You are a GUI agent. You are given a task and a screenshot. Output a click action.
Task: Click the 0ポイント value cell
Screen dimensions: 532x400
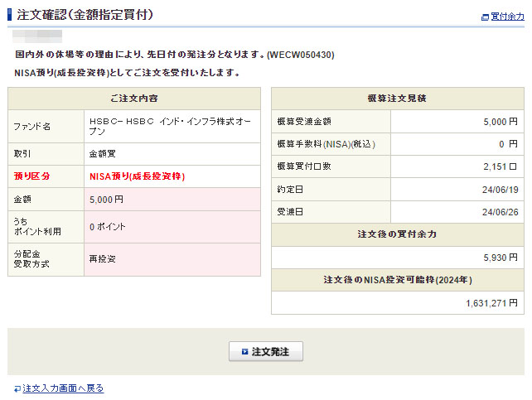(109, 227)
